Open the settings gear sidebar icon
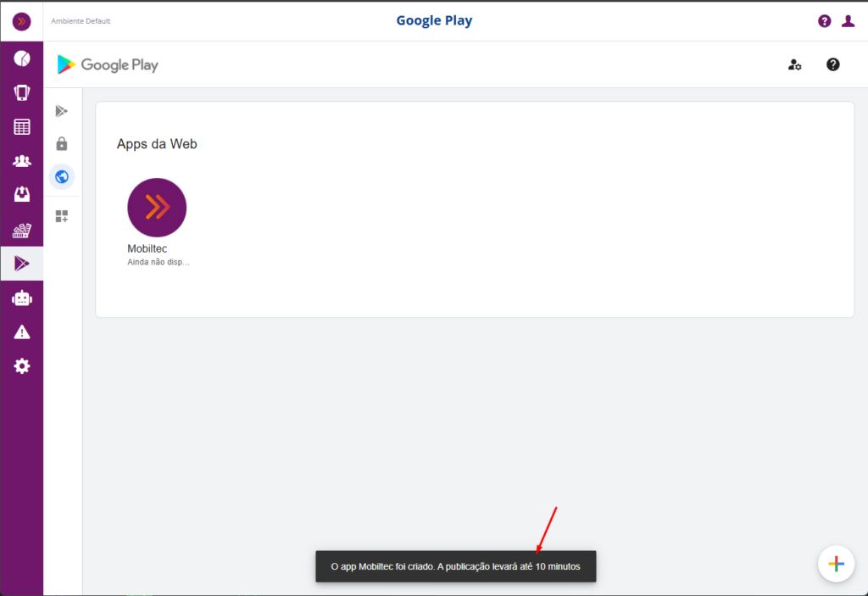Screen dimensions: 868x596 pos(21,366)
